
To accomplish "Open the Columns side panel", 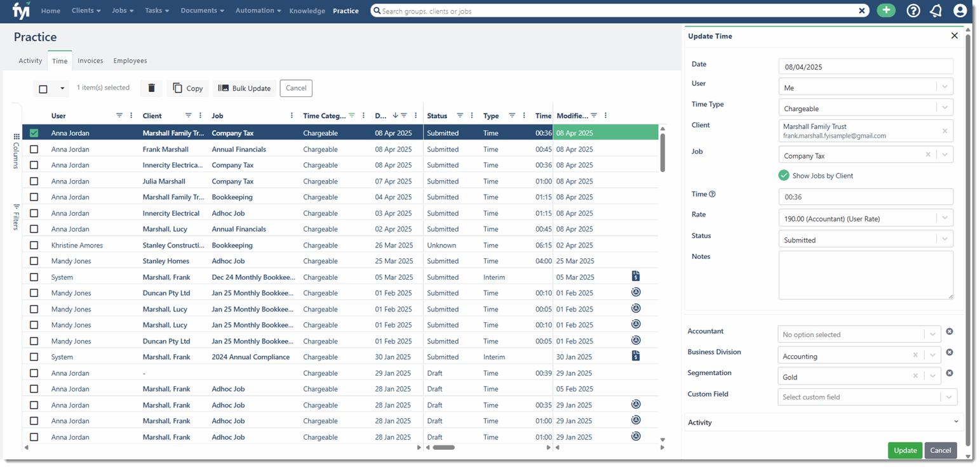I will 17,150.
